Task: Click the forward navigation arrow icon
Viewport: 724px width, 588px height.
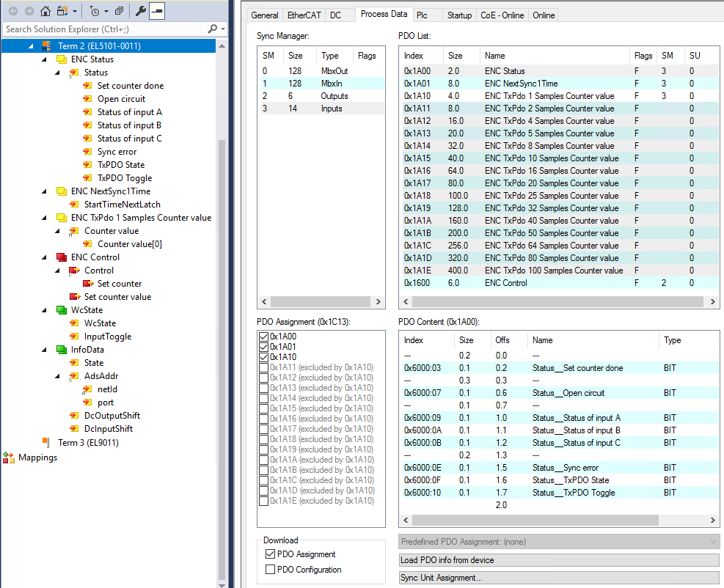Action: pyautogui.click(x=29, y=11)
